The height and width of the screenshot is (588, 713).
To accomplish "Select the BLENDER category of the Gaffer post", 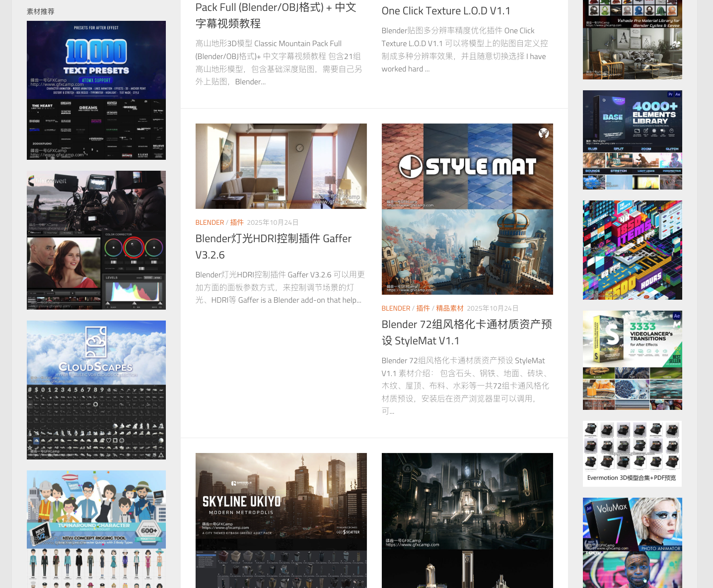I will click(210, 223).
